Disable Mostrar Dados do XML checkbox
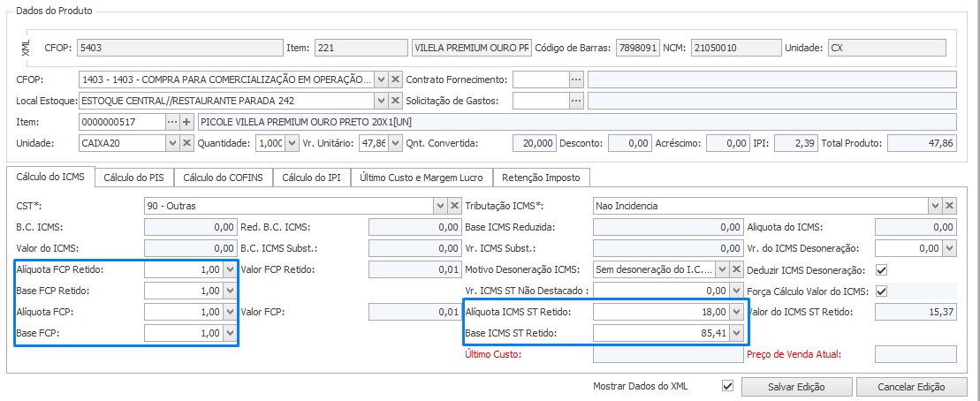This screenshot has height=401, width=980. pos(728,386)
